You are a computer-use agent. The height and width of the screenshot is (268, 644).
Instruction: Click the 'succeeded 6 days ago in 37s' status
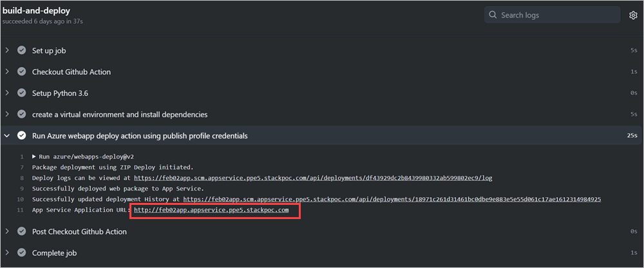point(43,21)
